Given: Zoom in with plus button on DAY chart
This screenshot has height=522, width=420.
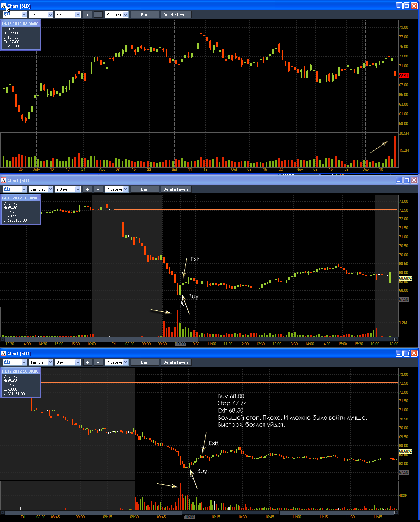Looking at the screenshot, I should [x=87, y=15].
